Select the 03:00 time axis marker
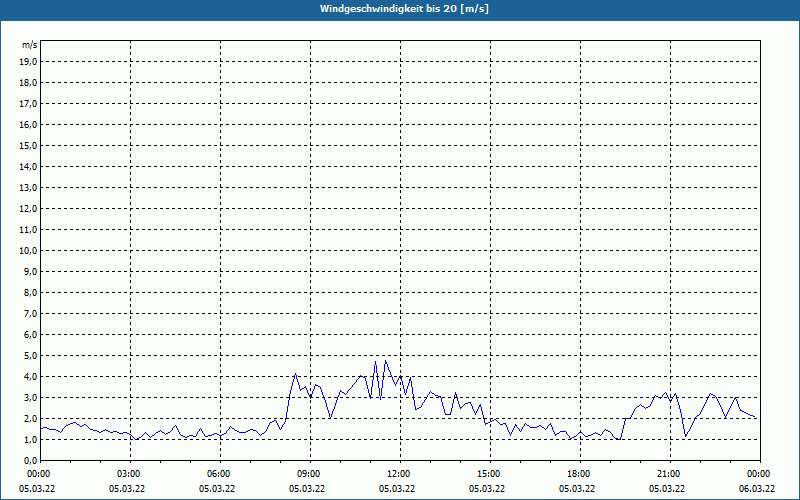800x500 pixels. 130,474
